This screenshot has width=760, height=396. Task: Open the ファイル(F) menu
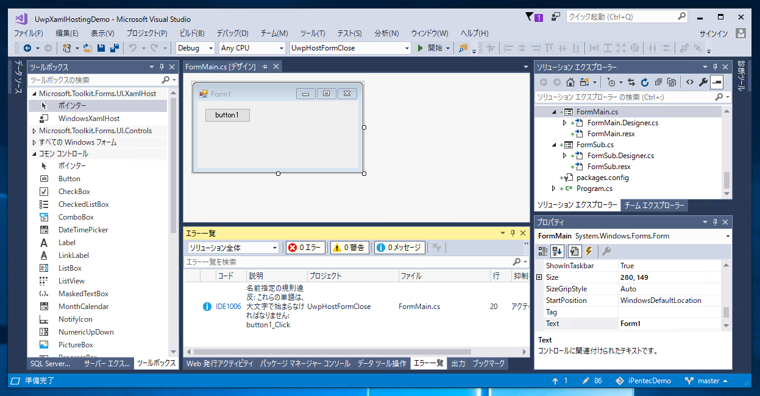click(28, 33)
